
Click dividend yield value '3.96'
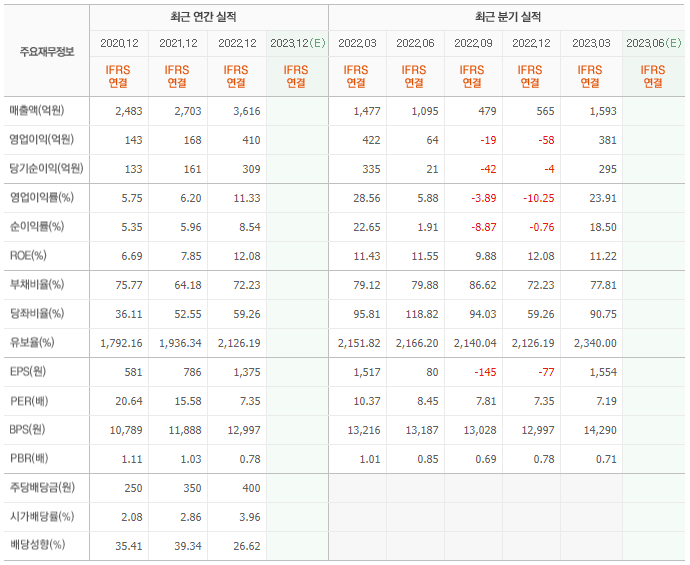(250, 517)
